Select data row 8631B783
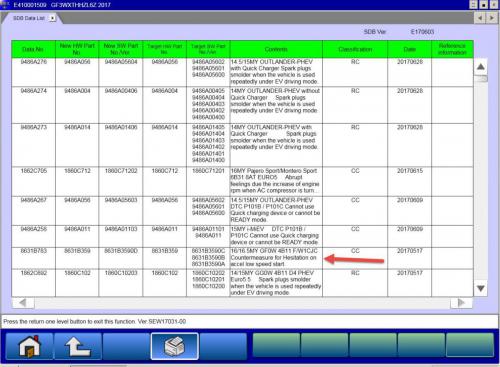Screen dimensions: 500x367 coord(242,258)
